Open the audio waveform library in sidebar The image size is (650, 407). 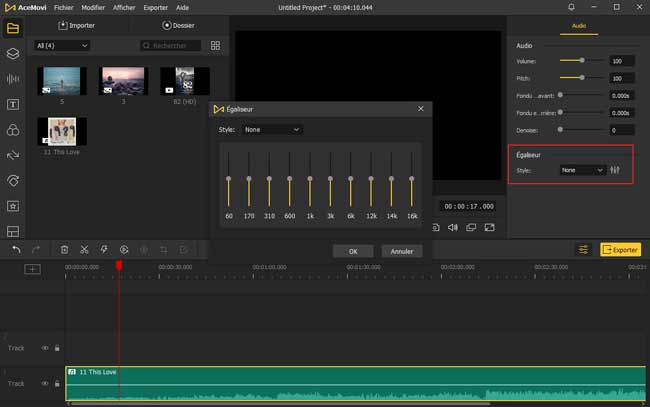[13, 79]
